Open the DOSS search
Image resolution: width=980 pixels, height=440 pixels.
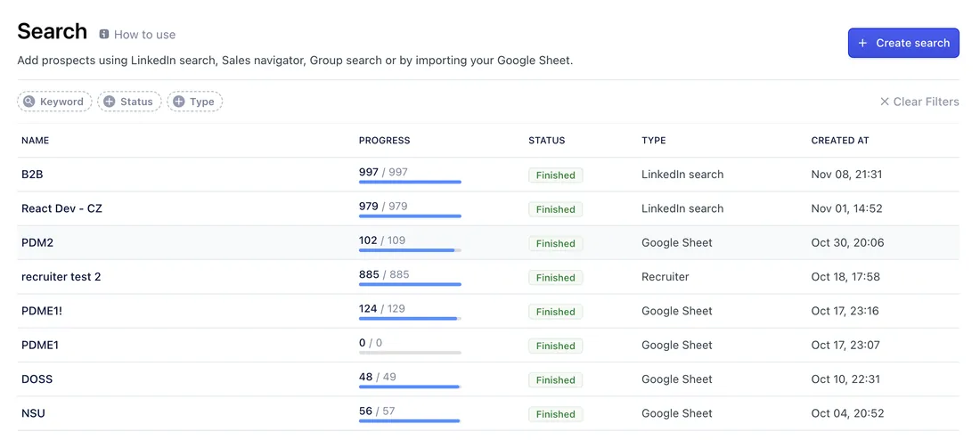coord(37,379)
